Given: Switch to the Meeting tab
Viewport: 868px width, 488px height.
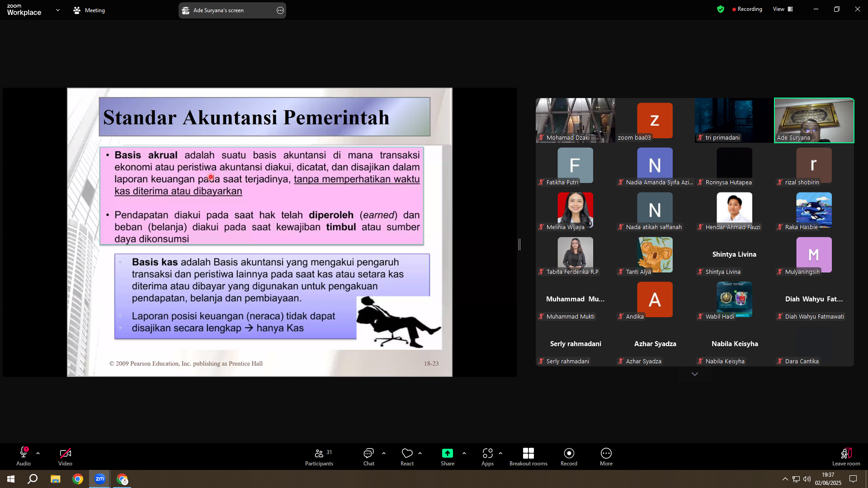Looking at the screenshot, I should pyautogui.click(x=89, y=10).
